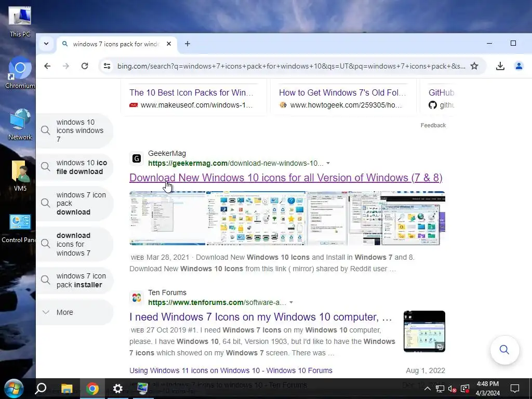Viewport: 532px width, 399px height.
Task: Open Chromium desktop shortcut
Action: pos(20,73)
